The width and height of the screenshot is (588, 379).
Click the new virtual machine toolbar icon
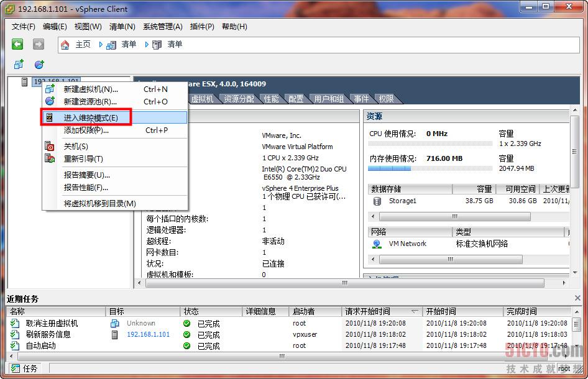click(19, 65)
